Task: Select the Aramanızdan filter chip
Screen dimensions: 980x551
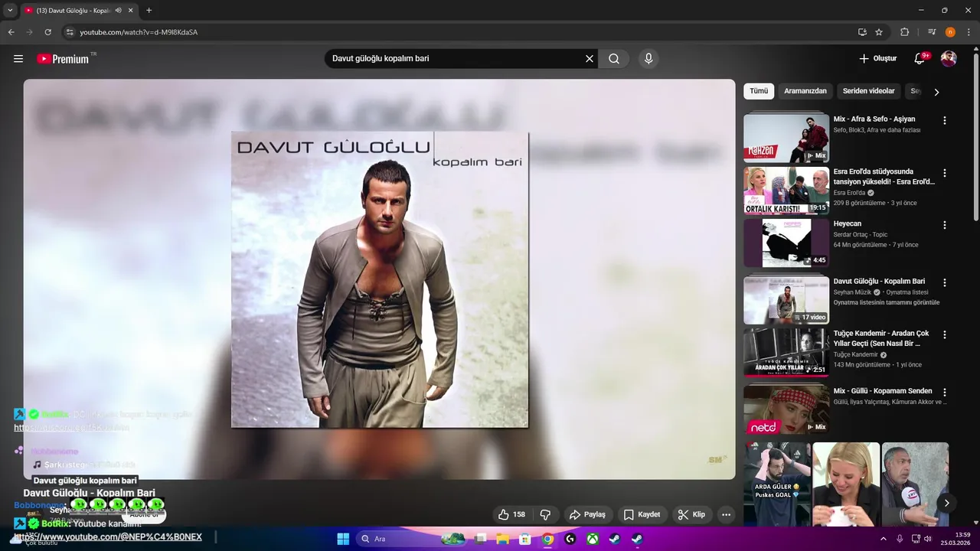Action: click(x=805, y=91)
